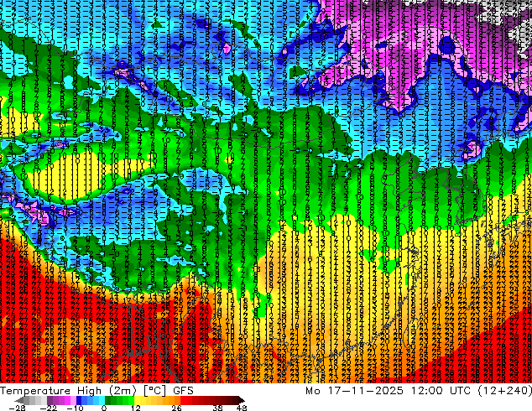Click the '12' legend label
532x411 pixels.
tap(136, 408)
